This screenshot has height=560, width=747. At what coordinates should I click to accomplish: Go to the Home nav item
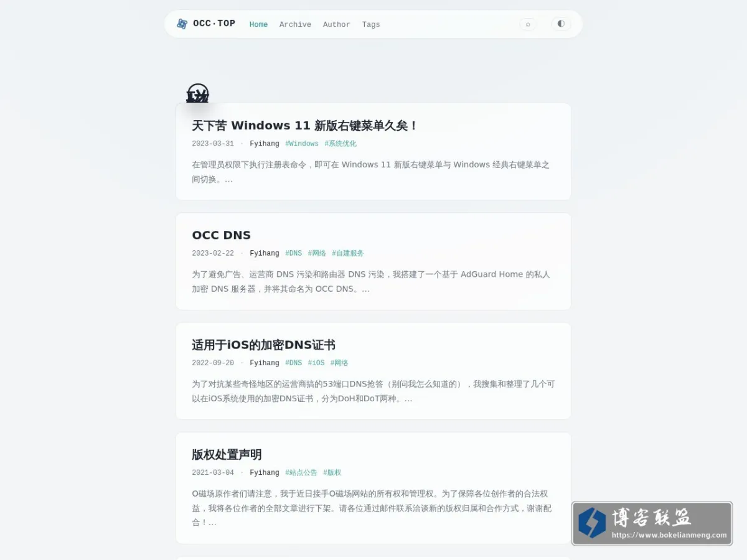tap(258, 24)
